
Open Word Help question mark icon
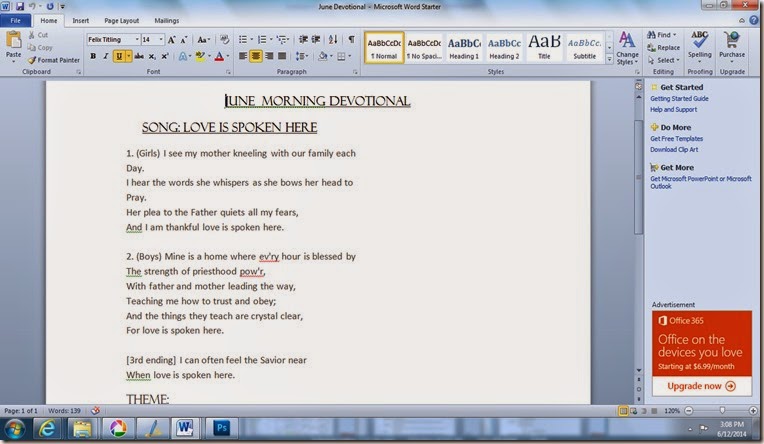coord(754,20)
